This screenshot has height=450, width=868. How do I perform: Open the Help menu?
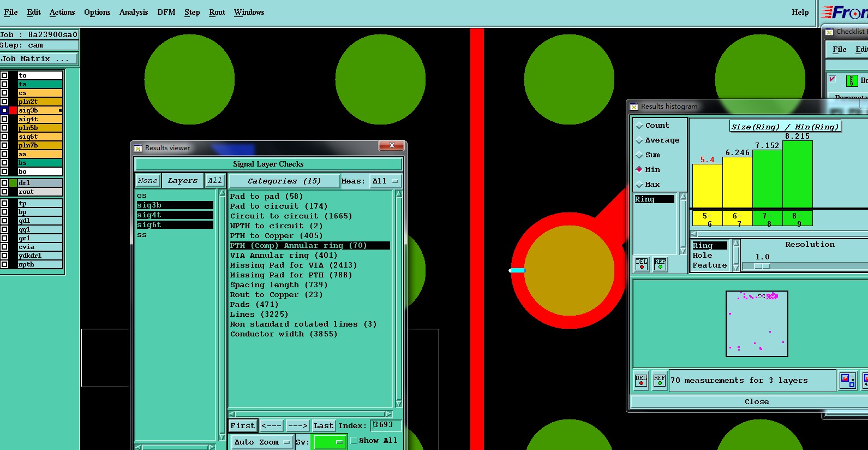800,12
